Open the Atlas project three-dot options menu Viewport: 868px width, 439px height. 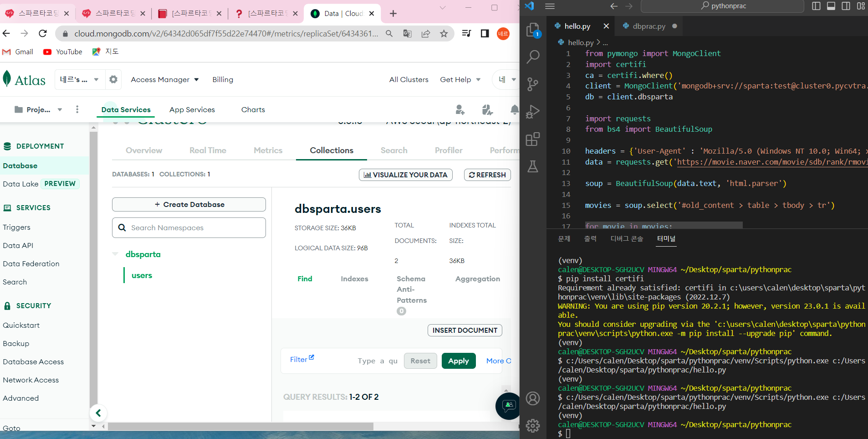coord(77,109)
